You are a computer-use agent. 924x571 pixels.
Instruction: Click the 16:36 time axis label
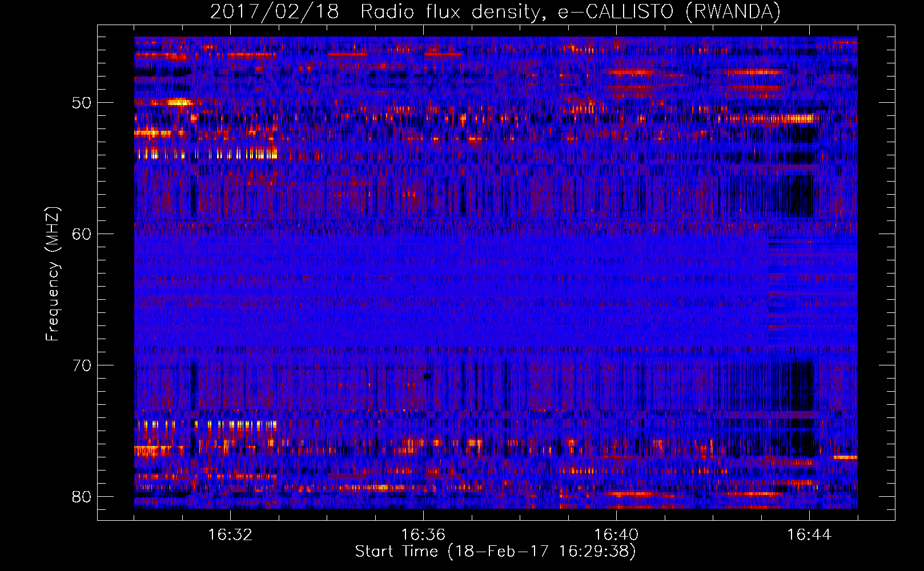pyautogui.click(x=423, y=535)
